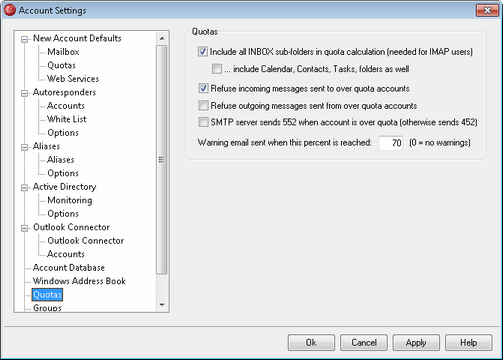Select Accounts under Autoresponders
This screenshot has width=503, height=360.
click(66, 106)
